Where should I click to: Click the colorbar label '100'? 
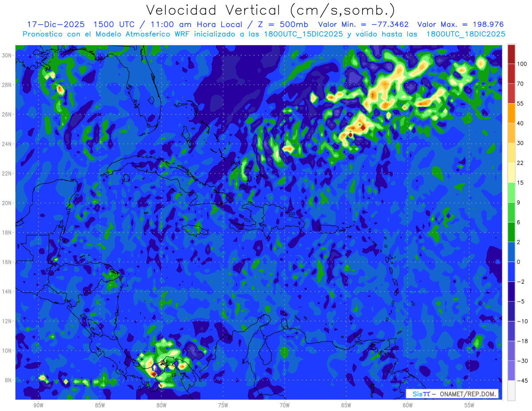coord(522,64)
